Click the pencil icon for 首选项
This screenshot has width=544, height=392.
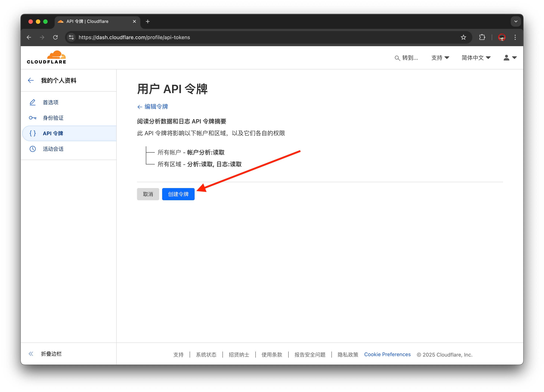(x=33, y=103)
